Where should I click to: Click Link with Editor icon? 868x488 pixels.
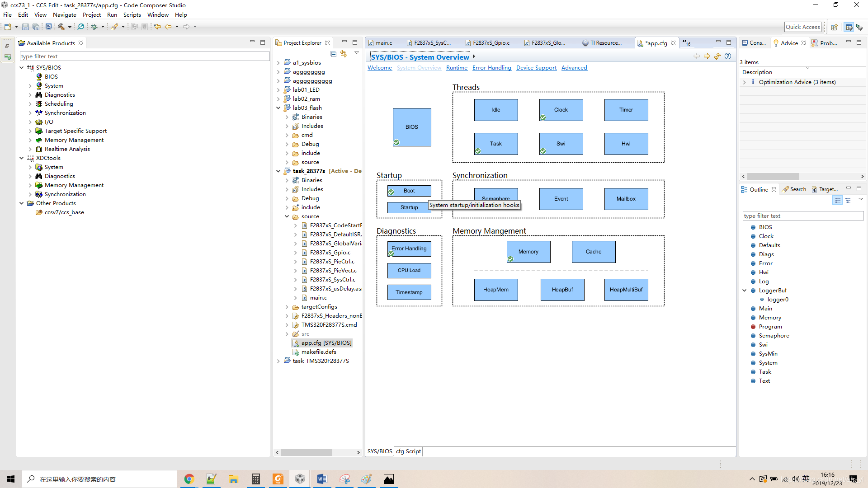pyautogui.click(x=344, y=54)
